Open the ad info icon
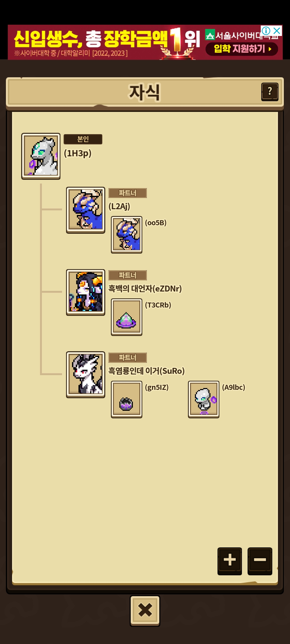290x644 pixels. [266, 31]
